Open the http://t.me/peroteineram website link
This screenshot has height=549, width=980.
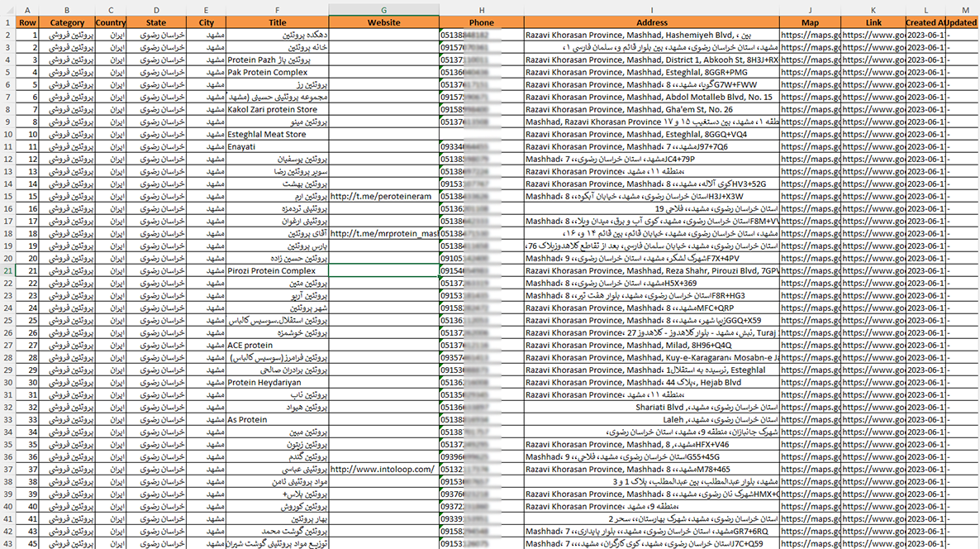pyautogui.click(x=381, y=196)
